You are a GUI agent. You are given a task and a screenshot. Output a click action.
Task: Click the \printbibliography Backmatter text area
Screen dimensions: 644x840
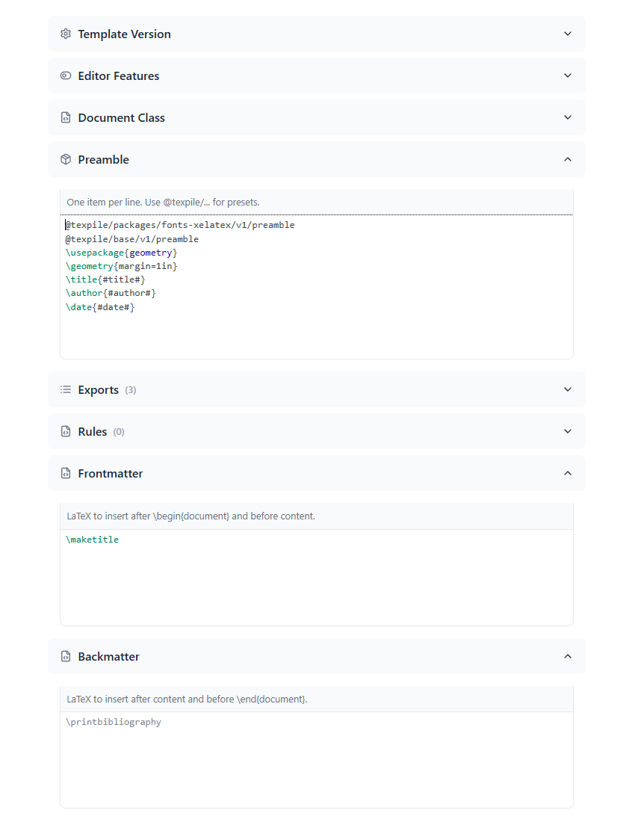coord(317,759)
